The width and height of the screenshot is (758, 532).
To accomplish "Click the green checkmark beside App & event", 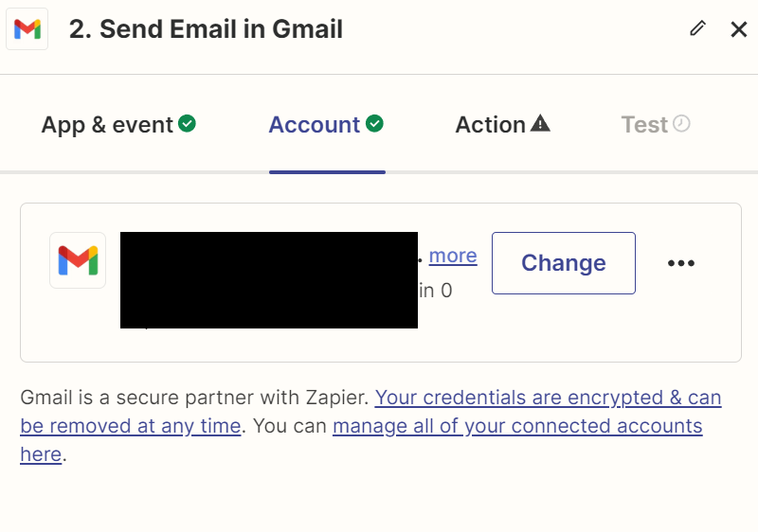I will 188,123.
